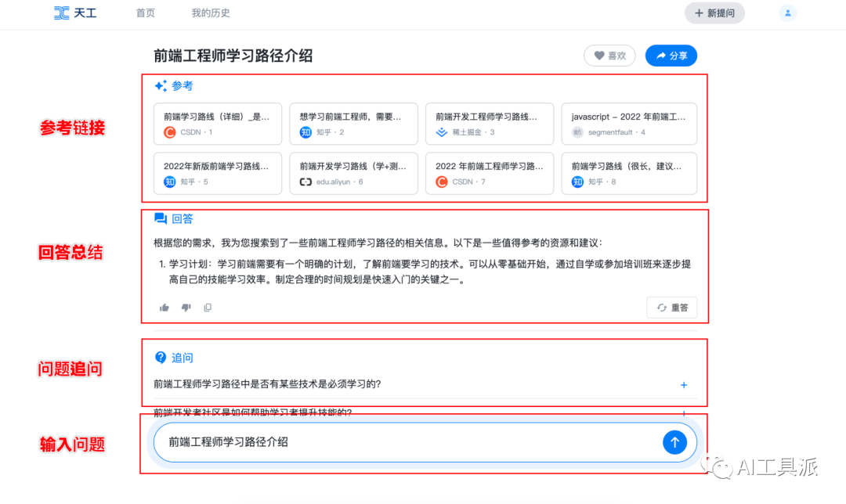Click CSDN icon on reference 7
846x504 pixels.
coord(441,182)
